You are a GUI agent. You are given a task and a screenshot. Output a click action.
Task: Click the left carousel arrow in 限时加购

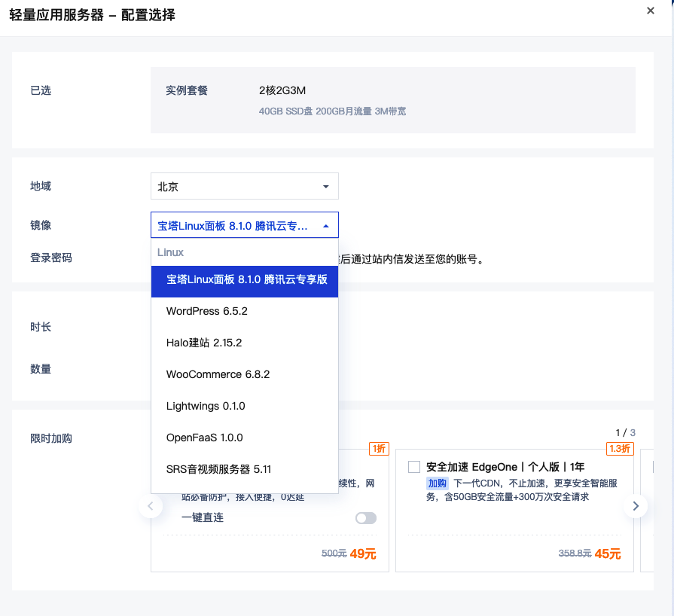click(151, 506)
